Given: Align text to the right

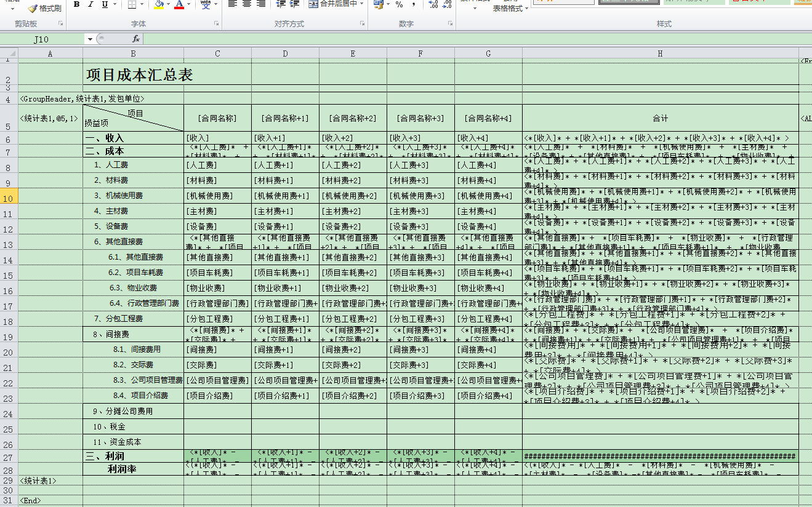Looking at the screenshot, I should 261,5.
